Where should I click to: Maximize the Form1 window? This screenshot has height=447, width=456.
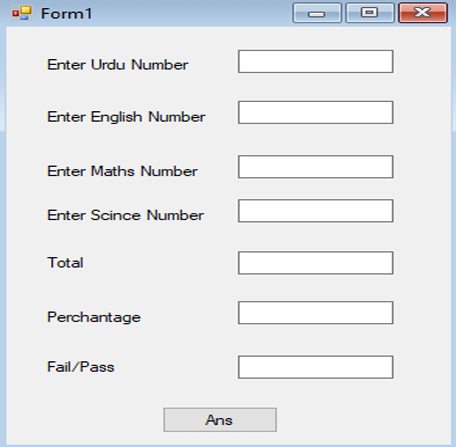point(370,13)
